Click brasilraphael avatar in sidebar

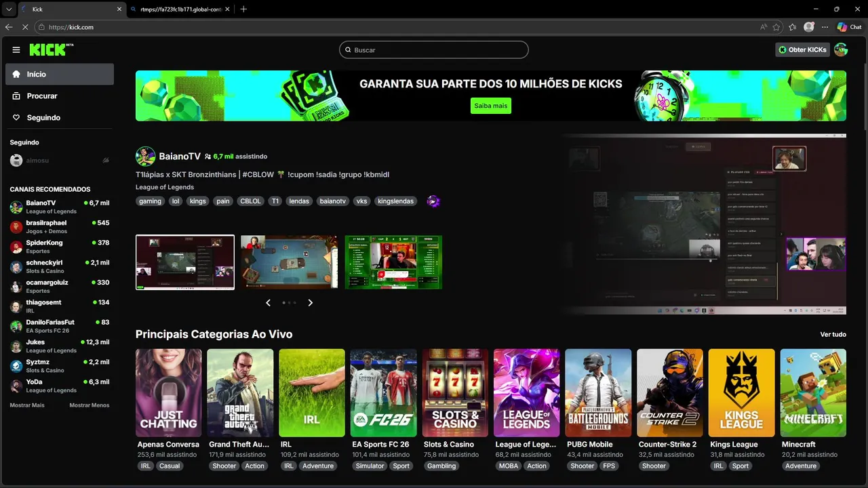[x=16, y=227]
